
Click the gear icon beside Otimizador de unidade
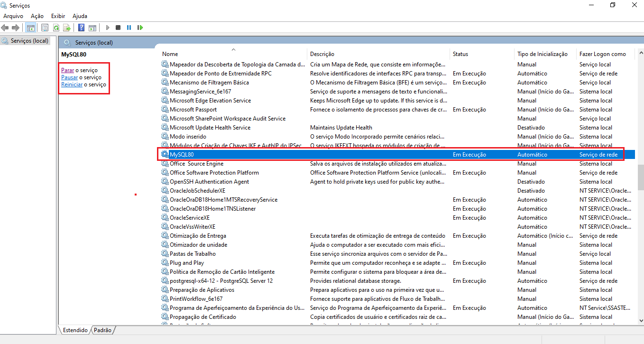click(165, 245)
